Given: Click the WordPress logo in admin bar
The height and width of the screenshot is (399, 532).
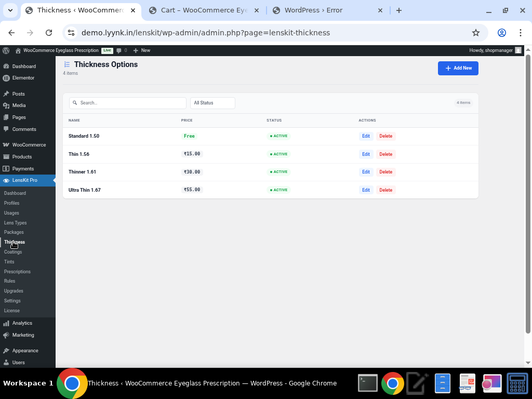Looking at the screenshot, I should (6, 50).
